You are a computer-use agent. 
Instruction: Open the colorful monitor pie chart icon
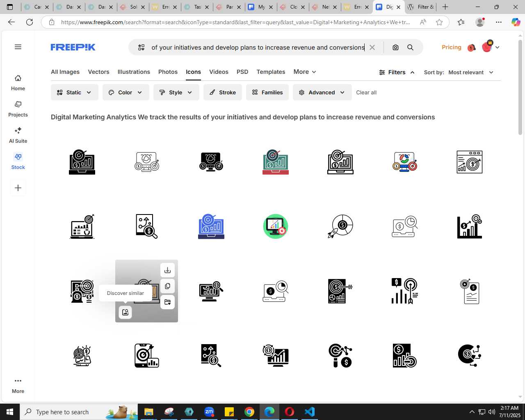(x=405, y=162)
